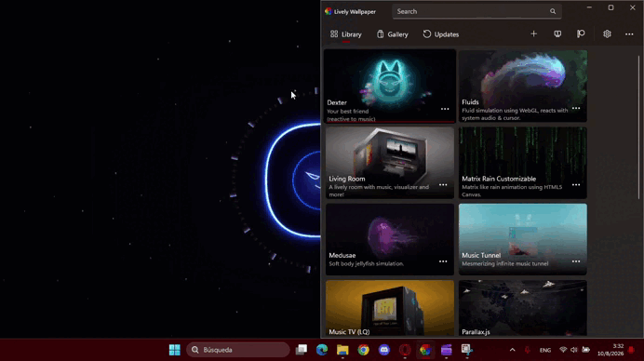Expand the hidden system tray icons chevron

coord(512,350)
